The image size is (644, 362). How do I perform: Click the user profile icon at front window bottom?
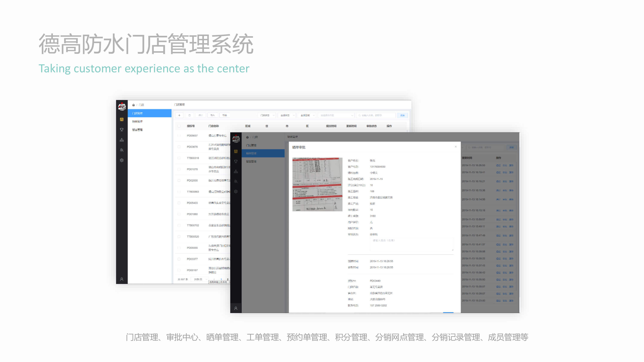click(236, 308)
